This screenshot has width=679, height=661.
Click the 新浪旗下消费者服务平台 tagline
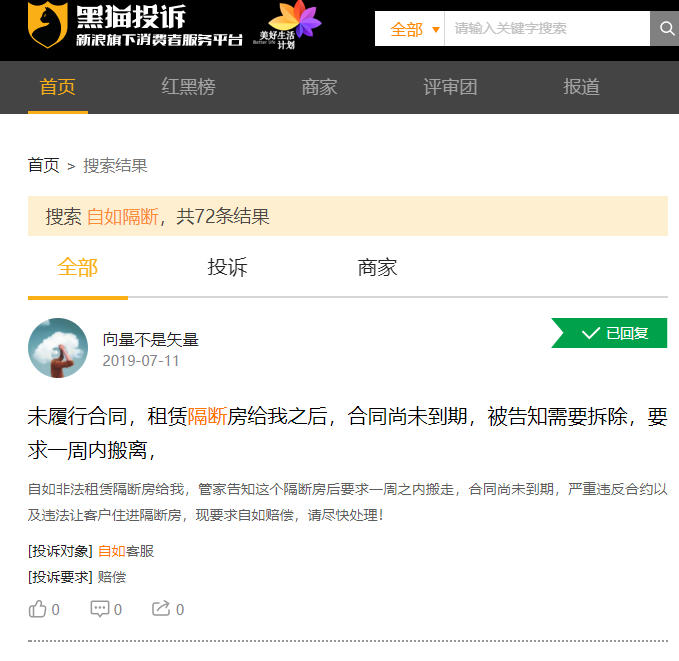point(159,40)
